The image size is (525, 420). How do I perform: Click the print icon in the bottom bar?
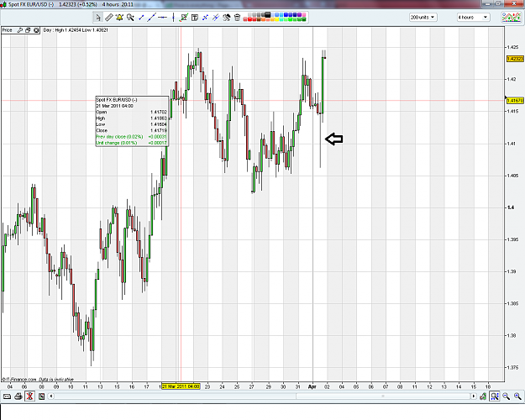(18, 396)
